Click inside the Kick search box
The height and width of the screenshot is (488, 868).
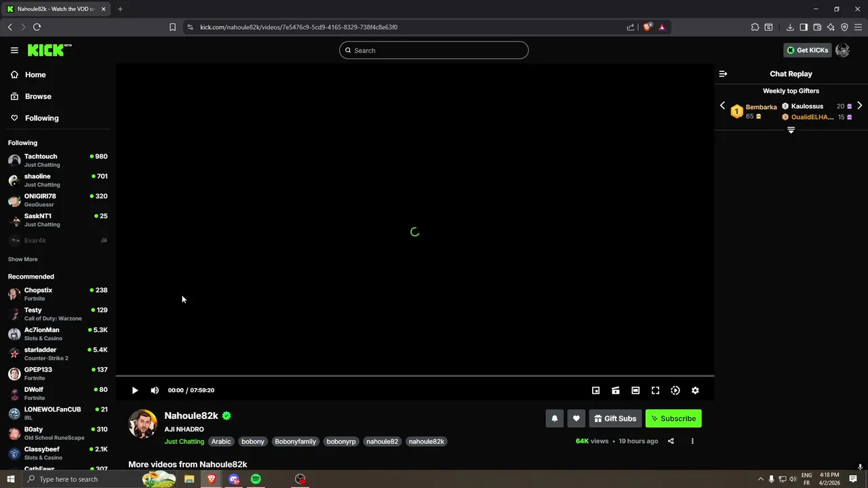[x=434, y=50]
